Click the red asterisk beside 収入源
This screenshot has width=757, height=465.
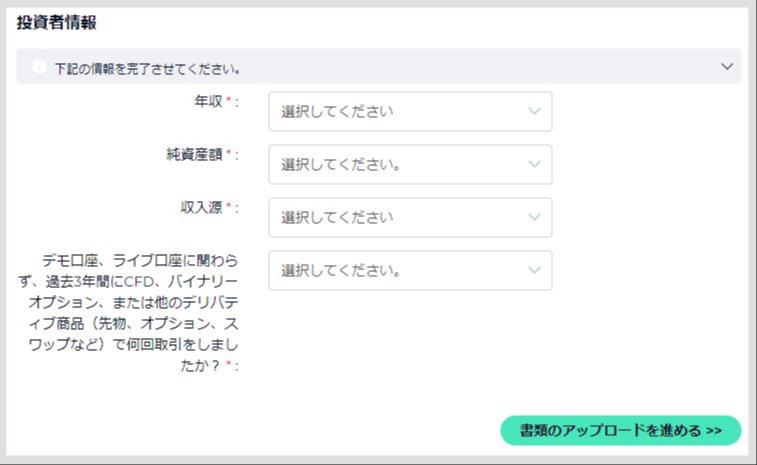(229, 206)
